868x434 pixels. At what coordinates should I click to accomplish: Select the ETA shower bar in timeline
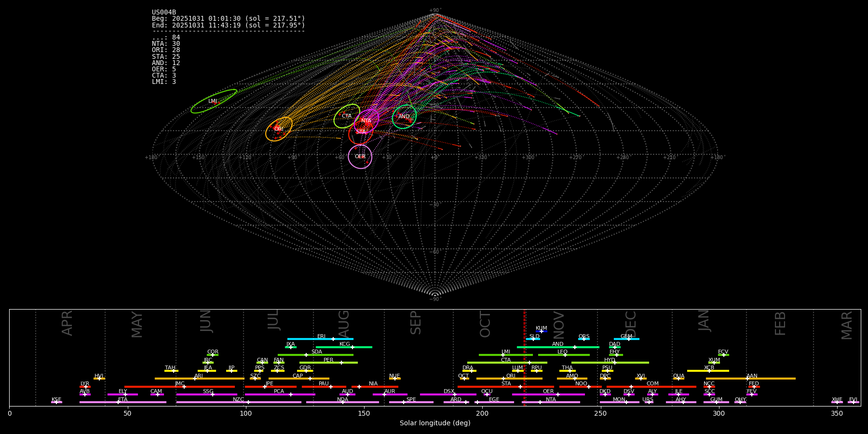tap(122, 402)
